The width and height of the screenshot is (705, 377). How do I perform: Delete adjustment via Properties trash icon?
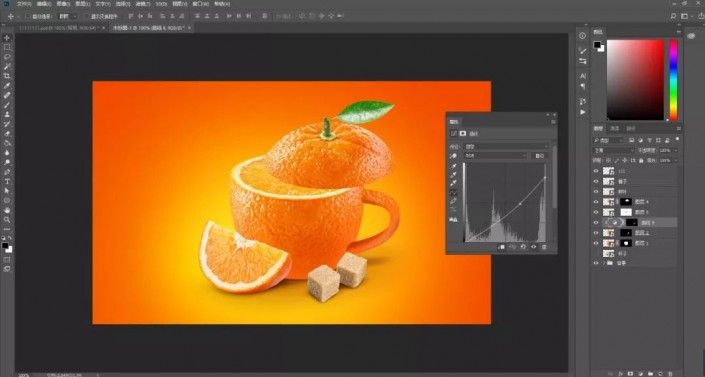tap(544, 247)
